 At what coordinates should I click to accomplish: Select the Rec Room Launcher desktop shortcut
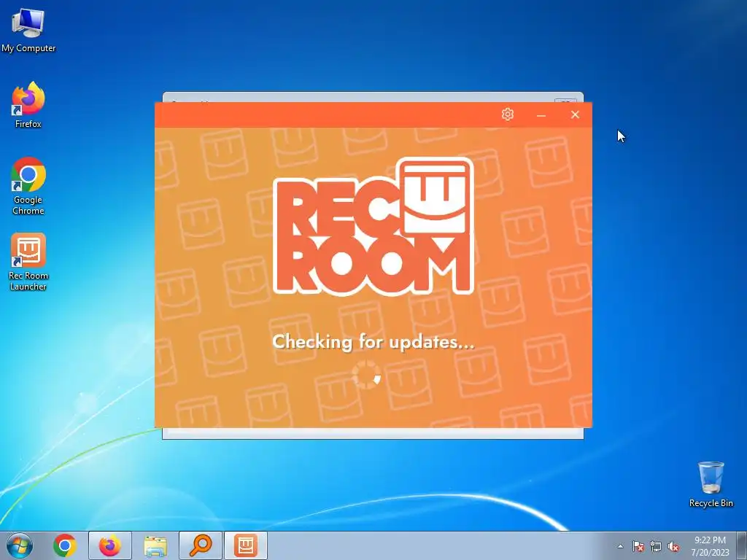point(28,262)
